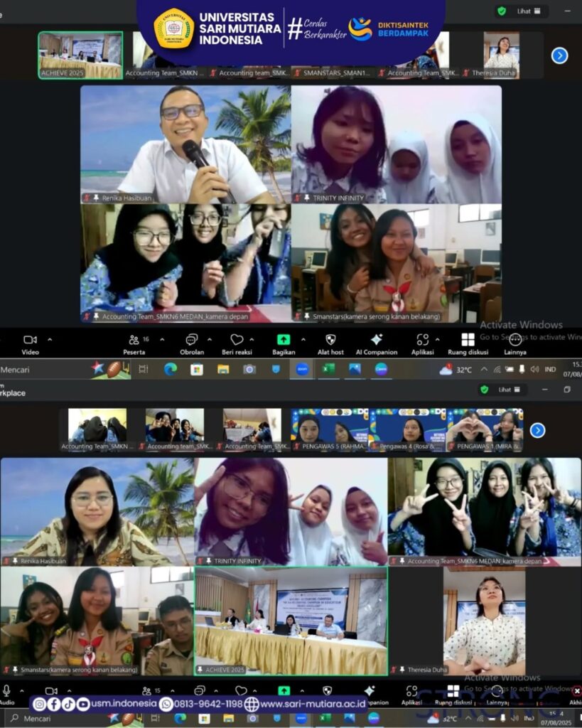This screenshot has height=728, width=582.
Task: Click Smanstars video tile in upper window
Action: point(397,263)
